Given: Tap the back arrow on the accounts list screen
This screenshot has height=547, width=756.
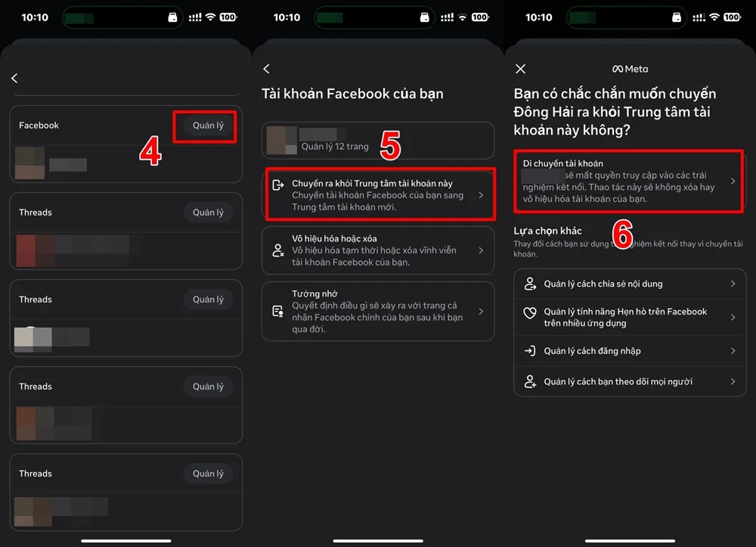Looking at the screenshot, I should point(14,78).
